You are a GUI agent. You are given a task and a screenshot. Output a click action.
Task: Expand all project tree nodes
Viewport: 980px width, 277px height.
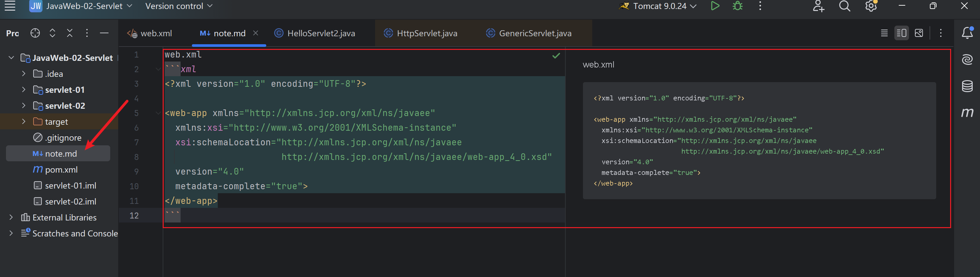[x=52, y=33]
